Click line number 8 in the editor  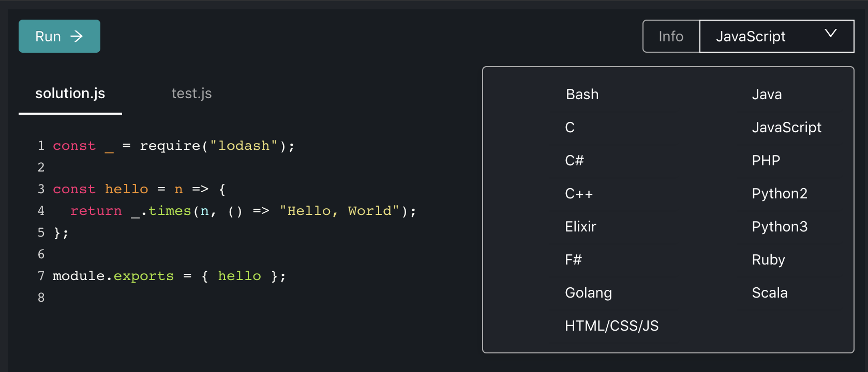click(41, 298)
